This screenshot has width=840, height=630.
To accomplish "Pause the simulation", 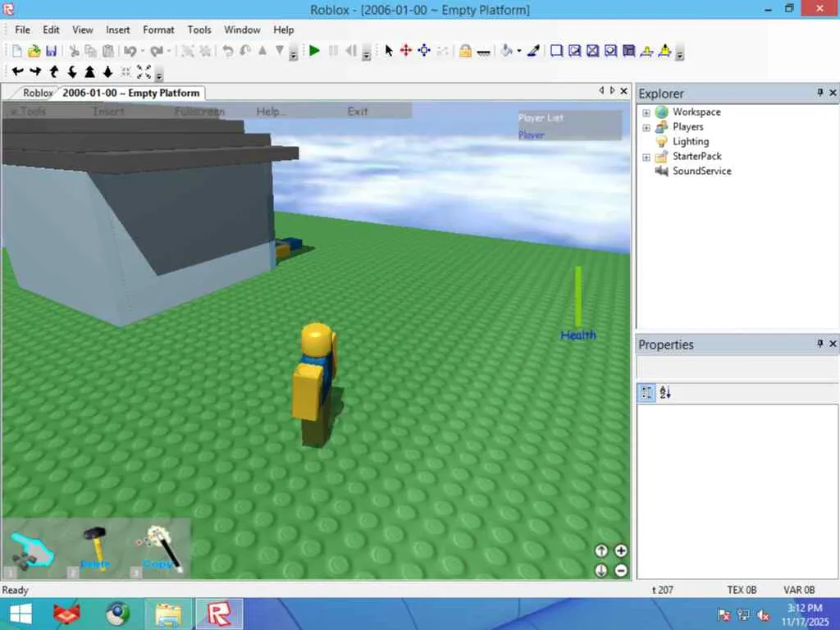I will point(333,51).
